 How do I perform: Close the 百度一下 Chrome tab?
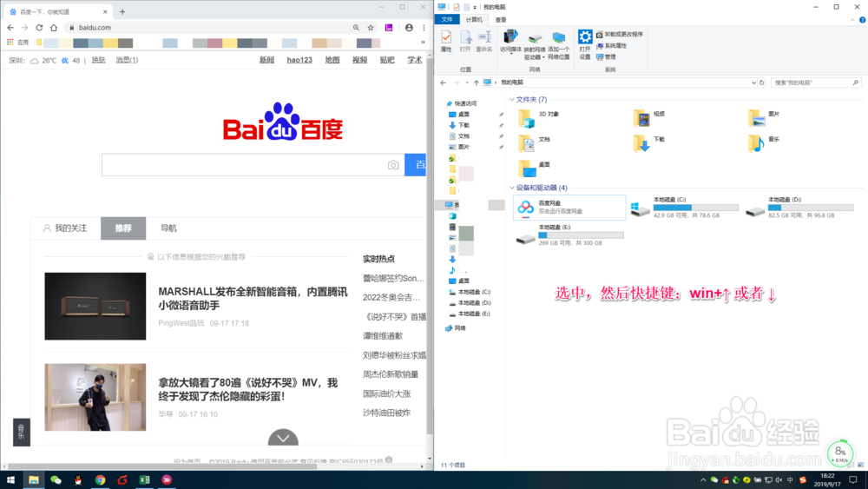coord(105,11)
